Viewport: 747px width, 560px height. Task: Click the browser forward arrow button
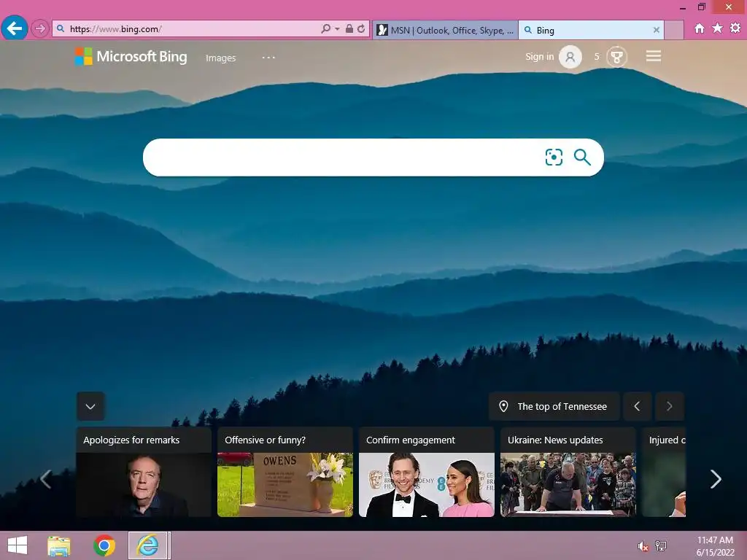pyautogui.click(x=40, y=29)
